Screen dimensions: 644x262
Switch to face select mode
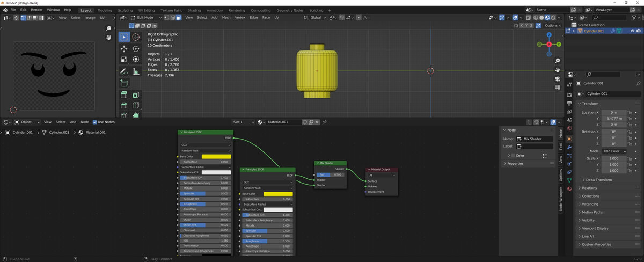178,18
